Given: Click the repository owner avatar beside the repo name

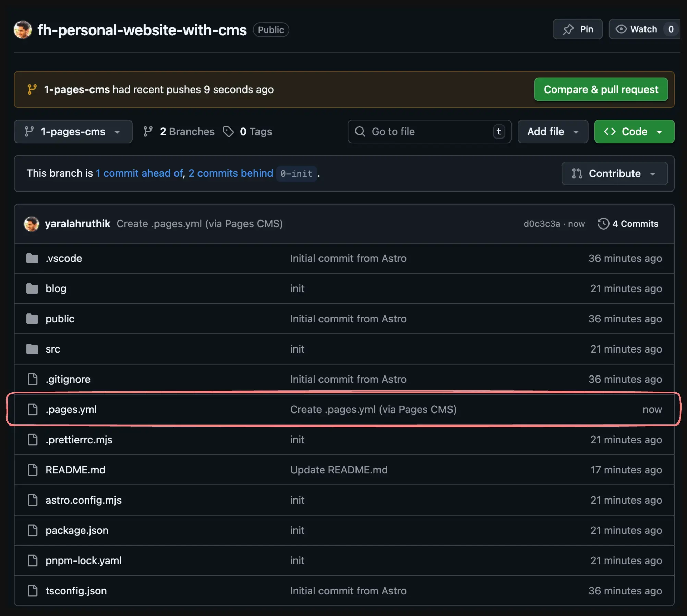Looking at the screenshot, I should click(x=22, y=29).
